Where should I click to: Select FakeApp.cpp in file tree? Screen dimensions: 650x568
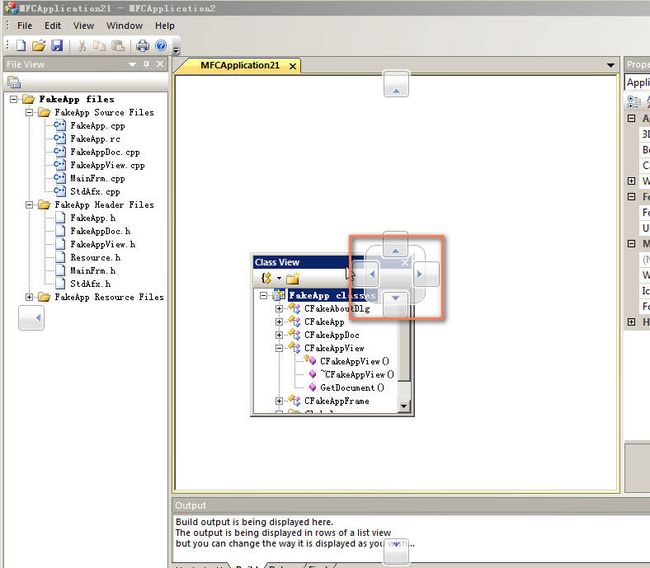tap(97, 126)
